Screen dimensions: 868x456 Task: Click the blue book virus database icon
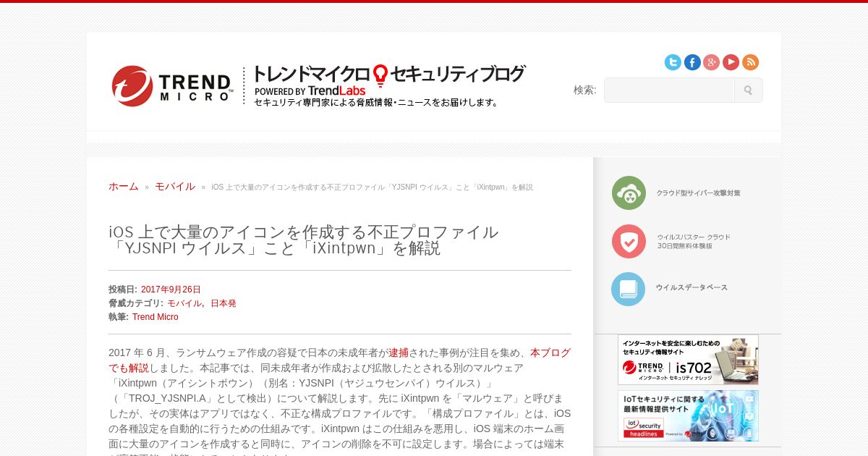tap(629, 289)
